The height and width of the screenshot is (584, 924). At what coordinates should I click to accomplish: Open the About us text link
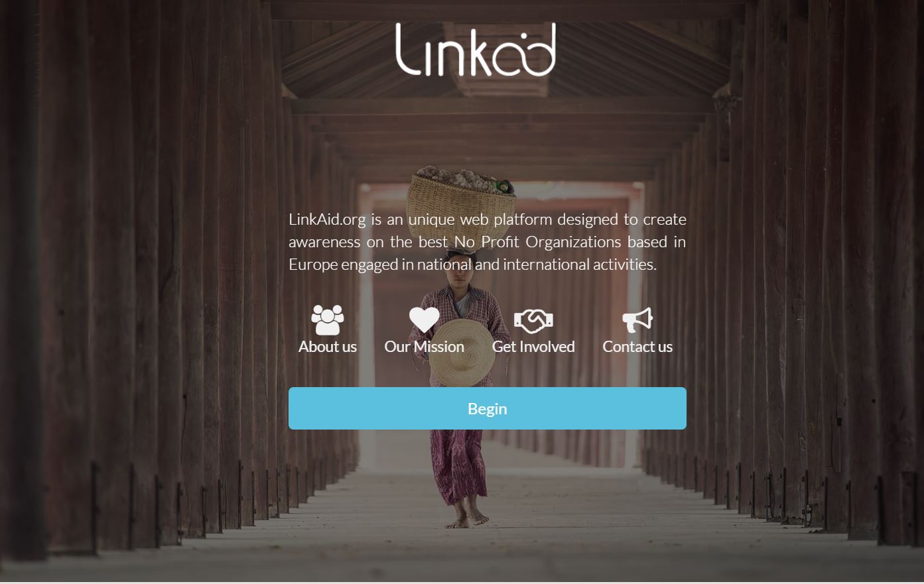pyautogui.click(x=328, y=347)
